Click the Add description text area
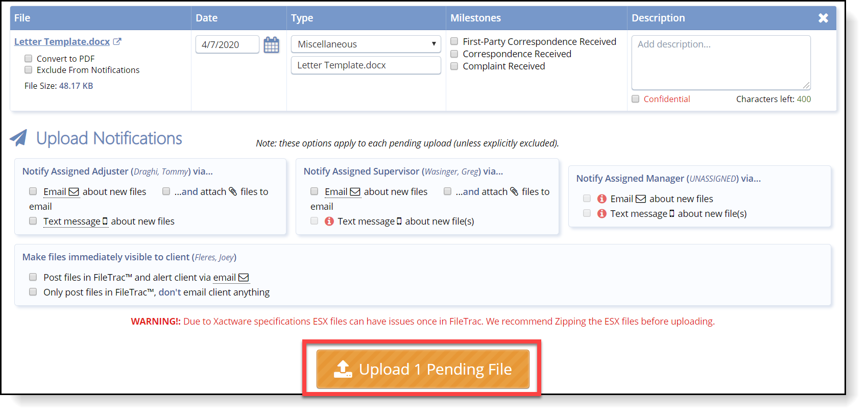The width and height of the screenshot is (868, 417). 721,63
